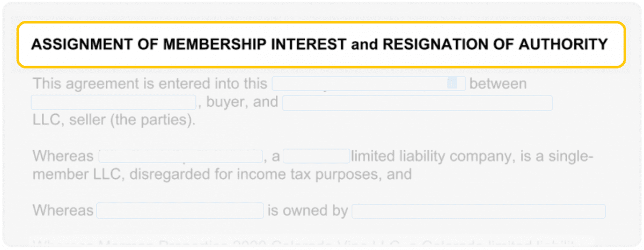Select the field after the second Whereas
The image size is (644, 250).
pos(180,210)
